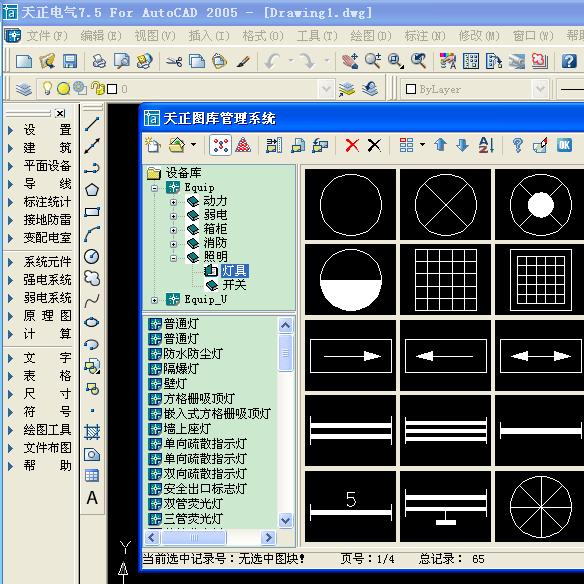
Task: Expand the Equip_U tree node
Action: (x=155, y=300)
